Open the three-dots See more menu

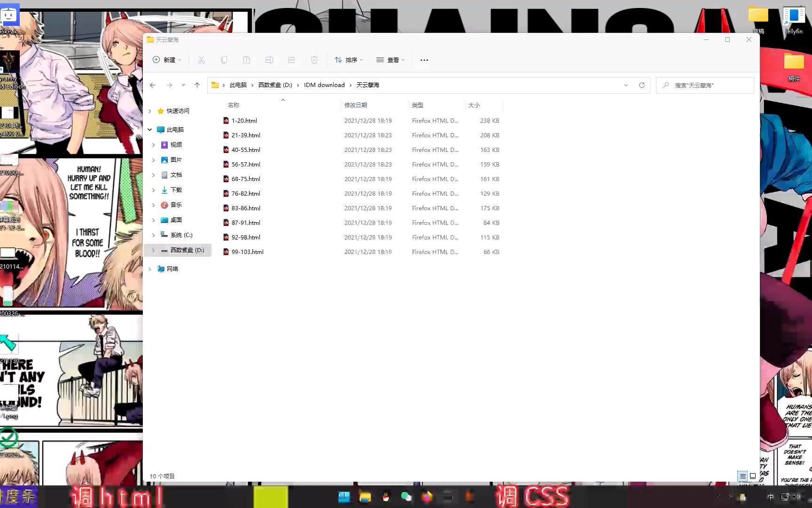point(424,60)
